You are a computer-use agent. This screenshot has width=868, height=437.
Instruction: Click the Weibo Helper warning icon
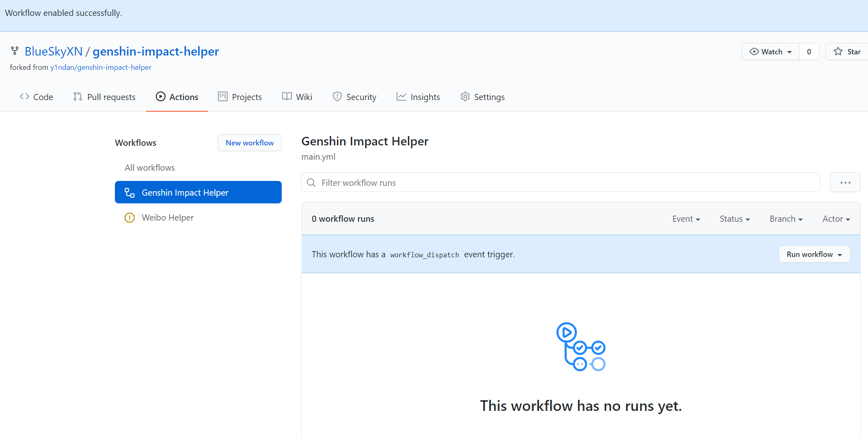click(x=130, y=218)
